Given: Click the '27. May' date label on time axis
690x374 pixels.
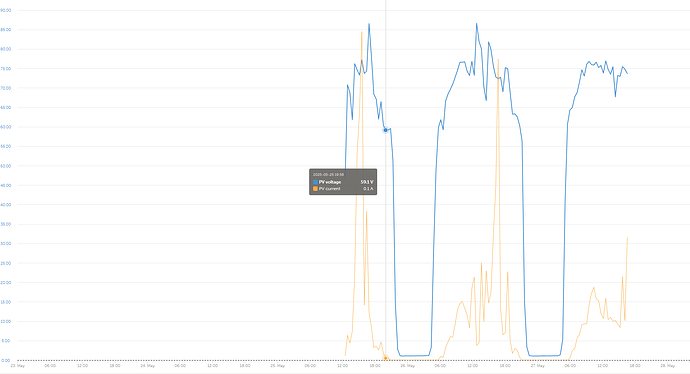Looking at the screenshot, I should 538,366.
